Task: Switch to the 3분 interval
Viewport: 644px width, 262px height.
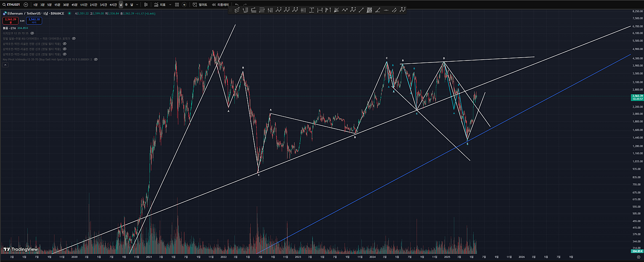Action: pyautogui.click(x=42, y=5)
